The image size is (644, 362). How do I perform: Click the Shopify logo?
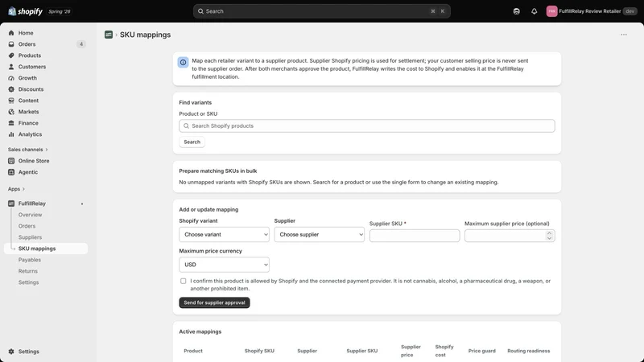[25, 11]
